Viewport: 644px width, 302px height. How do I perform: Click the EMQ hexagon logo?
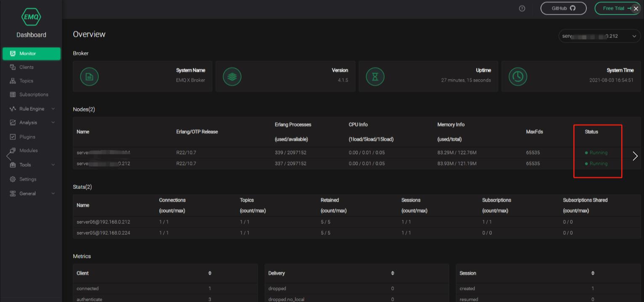(x=31, y=17)
